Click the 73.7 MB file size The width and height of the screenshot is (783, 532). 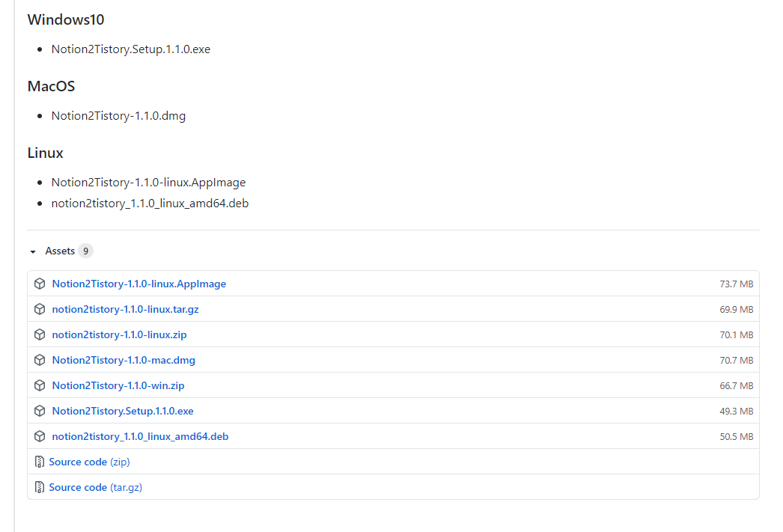[736, 284]
